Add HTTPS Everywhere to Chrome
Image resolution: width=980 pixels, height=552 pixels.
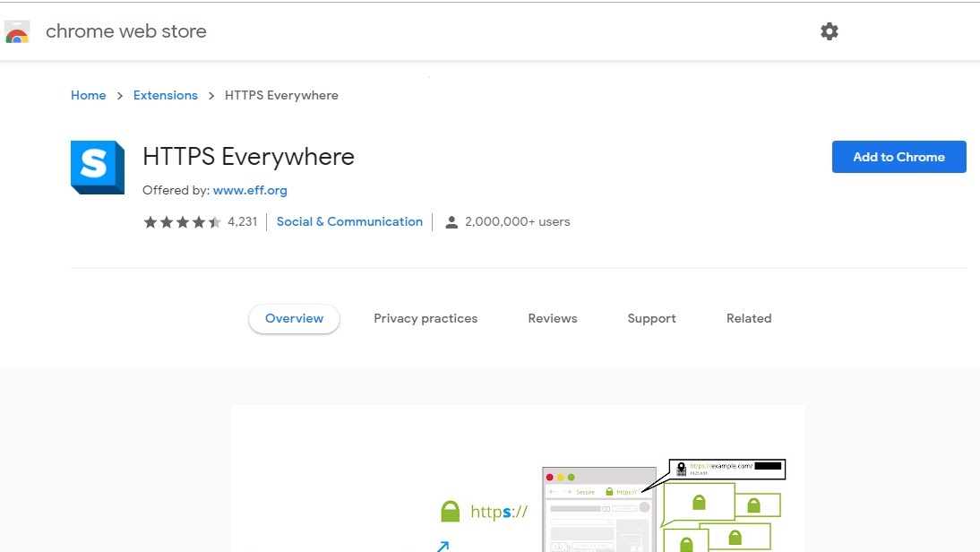point(898,157)
